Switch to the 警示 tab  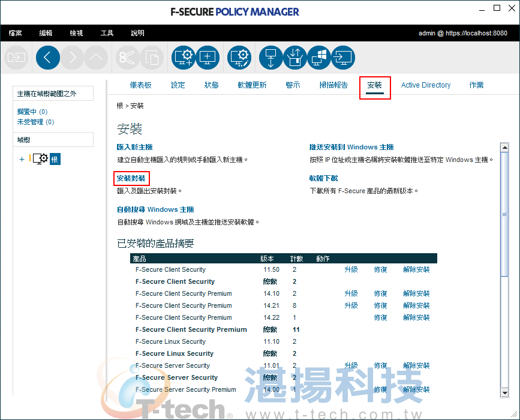pos(293,85)
